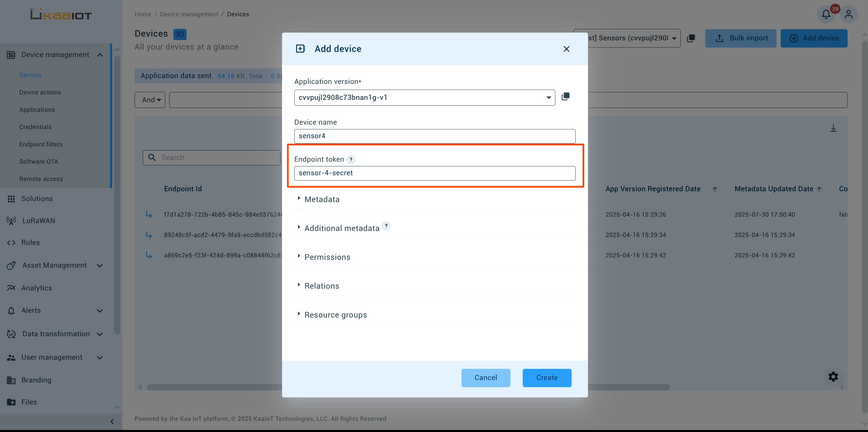
Task: Open Software OTA in sidebar
Action: (38, 162)
